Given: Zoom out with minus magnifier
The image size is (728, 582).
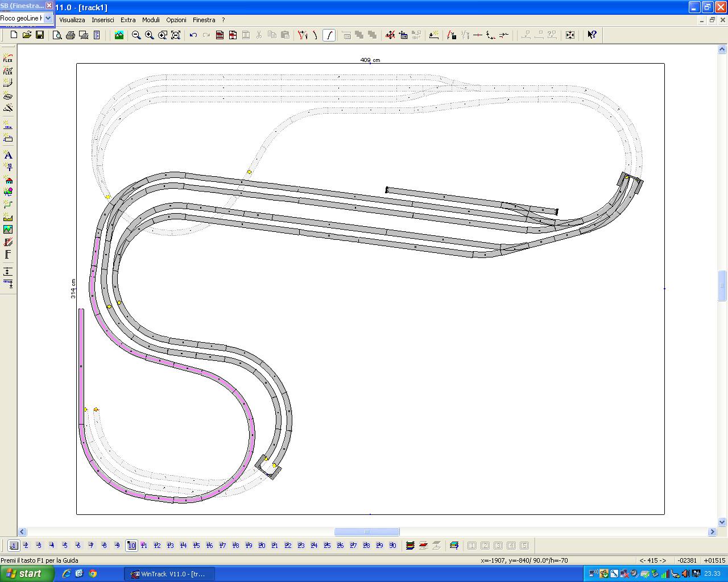Looking at the screenshot, I should pos(136,35).
